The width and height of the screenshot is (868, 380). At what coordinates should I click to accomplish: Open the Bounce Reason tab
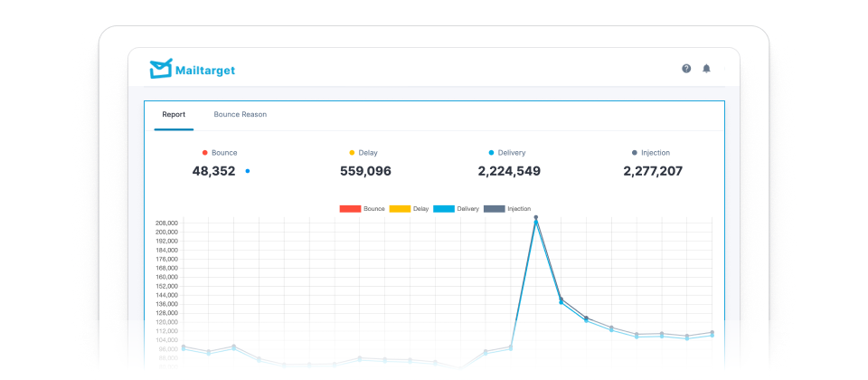pyautogui.click(x=240, y=115)
